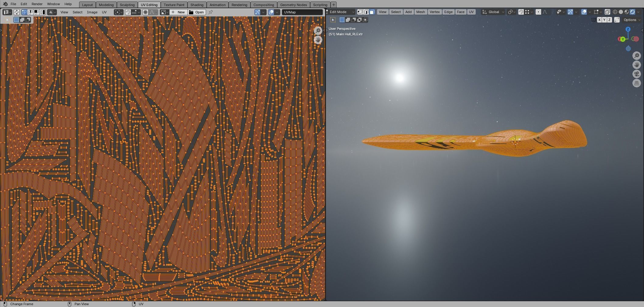
Task: Select edge select mode in 3D viewport
Action: click(x=366, y=12)
